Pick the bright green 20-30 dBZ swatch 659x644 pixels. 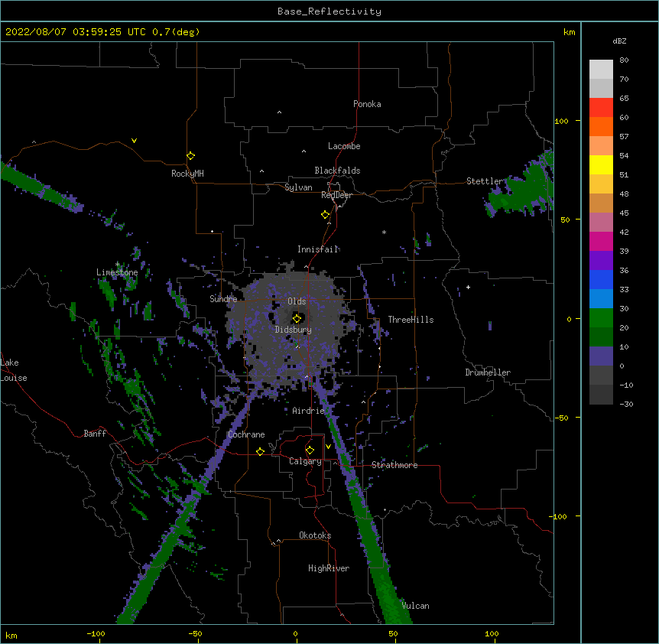[601, 318]
